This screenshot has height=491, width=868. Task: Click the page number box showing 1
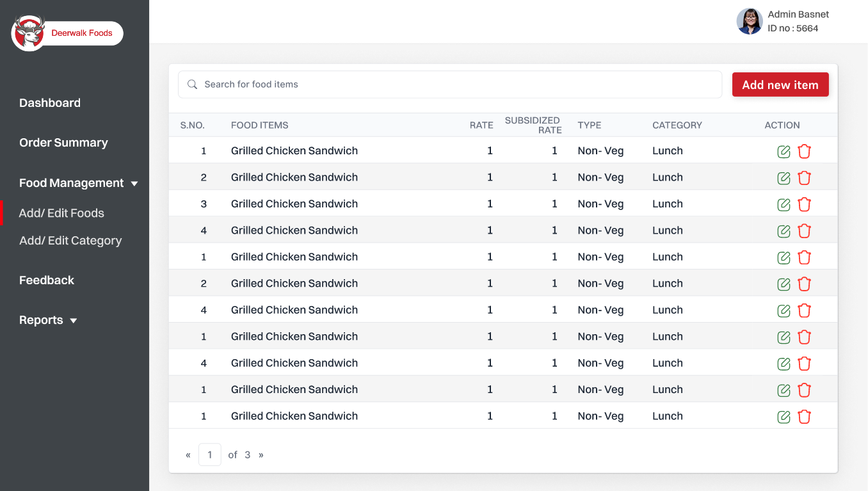pyautogui.click(x=210, y=455)
